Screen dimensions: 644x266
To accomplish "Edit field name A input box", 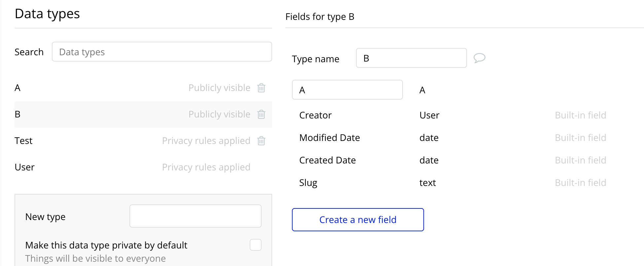I will (347, 90).
